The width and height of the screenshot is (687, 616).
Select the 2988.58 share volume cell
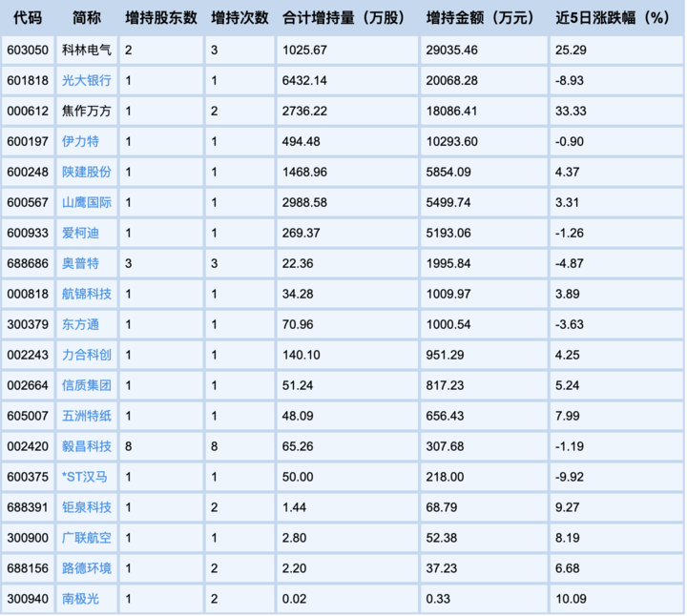[347, 202]
